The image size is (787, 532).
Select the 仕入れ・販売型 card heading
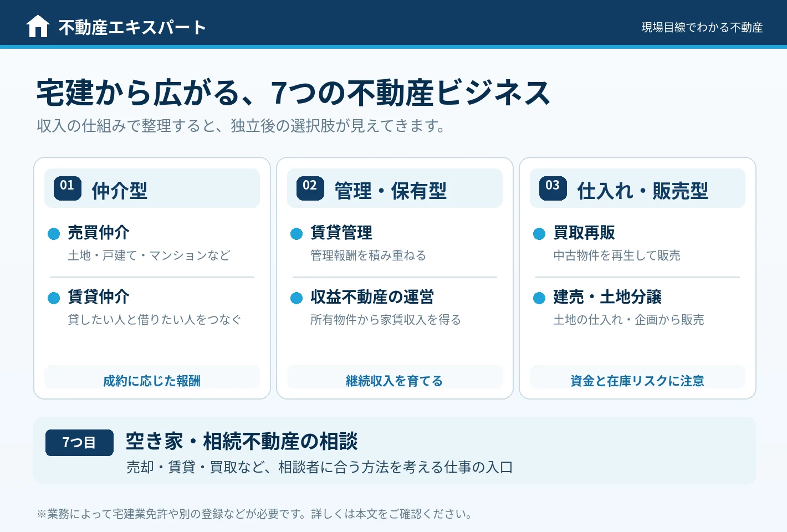(643, 191)
